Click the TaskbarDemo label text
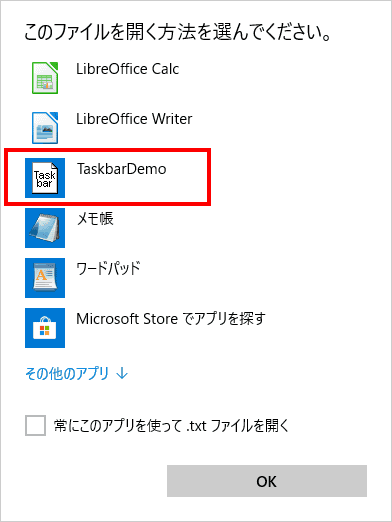Screen dimensions: 392x522 (x=122, y=169)
